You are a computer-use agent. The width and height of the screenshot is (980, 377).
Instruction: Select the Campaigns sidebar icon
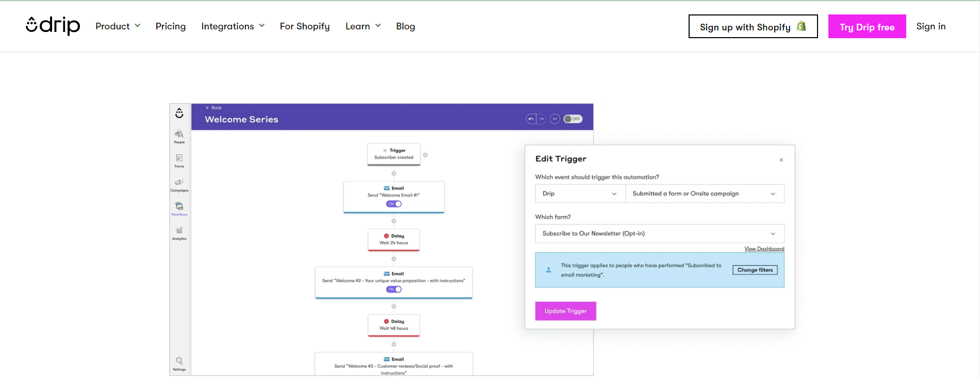pyautogui.click(x=179, y=184)
